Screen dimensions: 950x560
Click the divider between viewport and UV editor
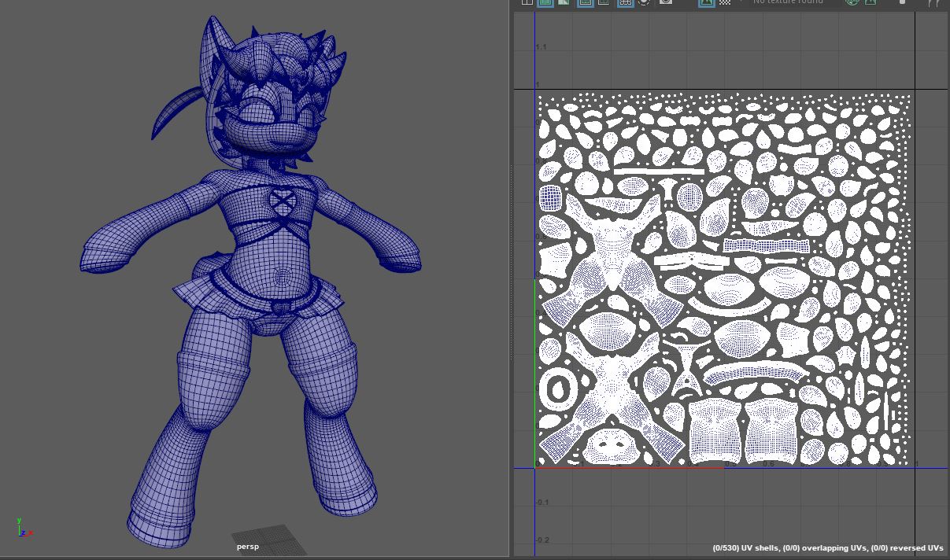(x=512, y=275)
